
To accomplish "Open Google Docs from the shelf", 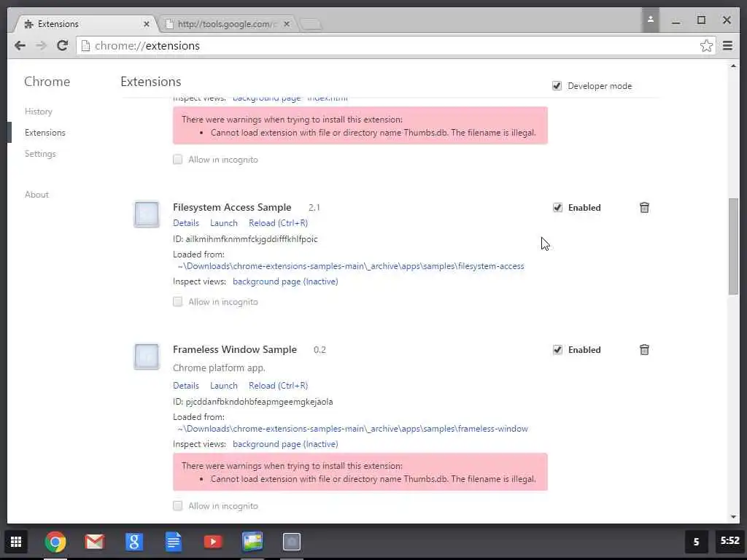I will tap(174, 542).
